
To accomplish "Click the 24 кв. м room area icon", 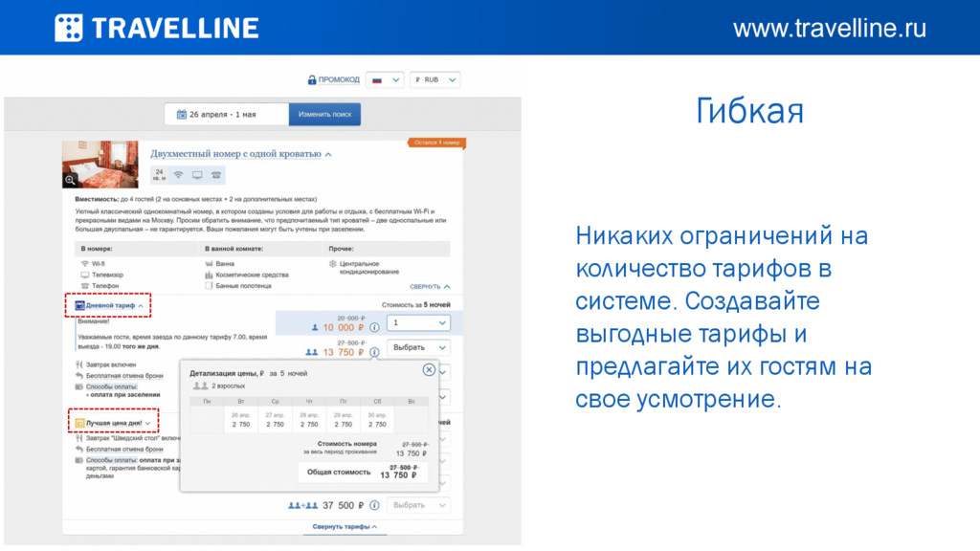I will 160,175.
